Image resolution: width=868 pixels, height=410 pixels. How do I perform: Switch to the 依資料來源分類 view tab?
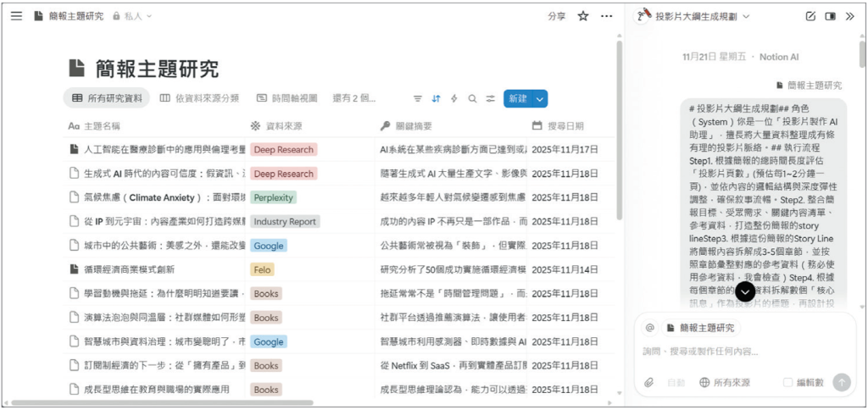pyautogui.click(x=199, y=98)
